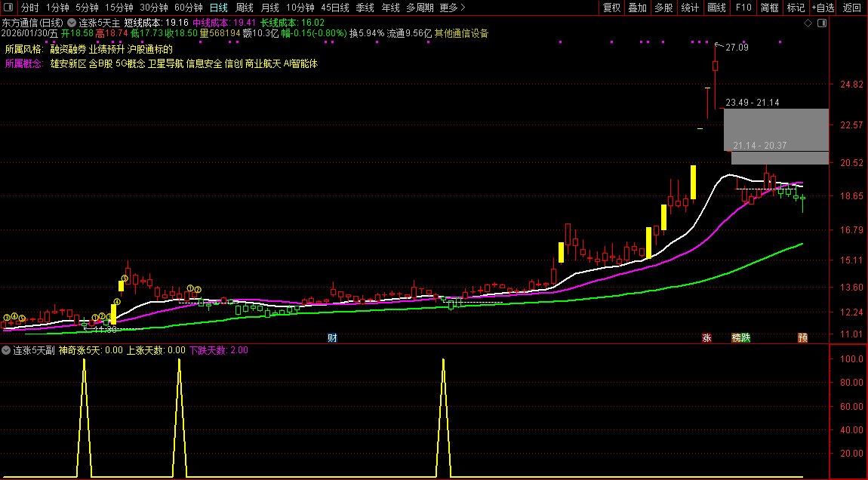Click the 预 forecast marker
868x480 pixels.
pyautogui.click(x=802, y=337)
